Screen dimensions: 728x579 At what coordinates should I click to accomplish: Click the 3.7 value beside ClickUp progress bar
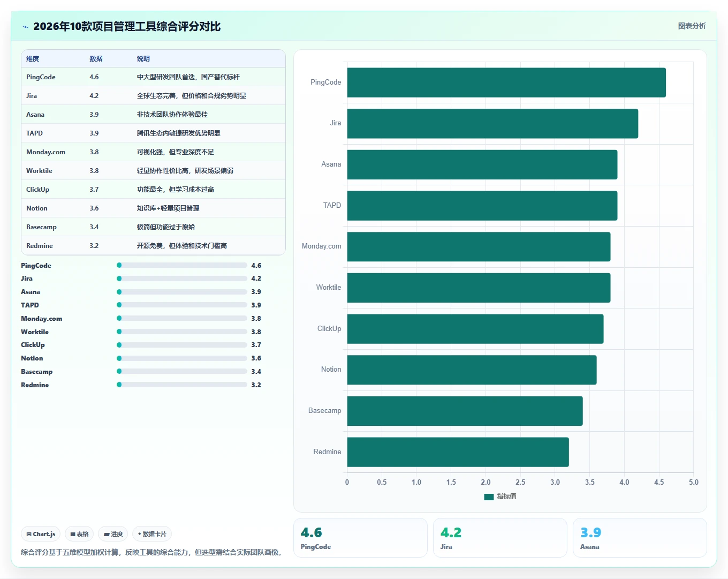[x=256, y=345]
